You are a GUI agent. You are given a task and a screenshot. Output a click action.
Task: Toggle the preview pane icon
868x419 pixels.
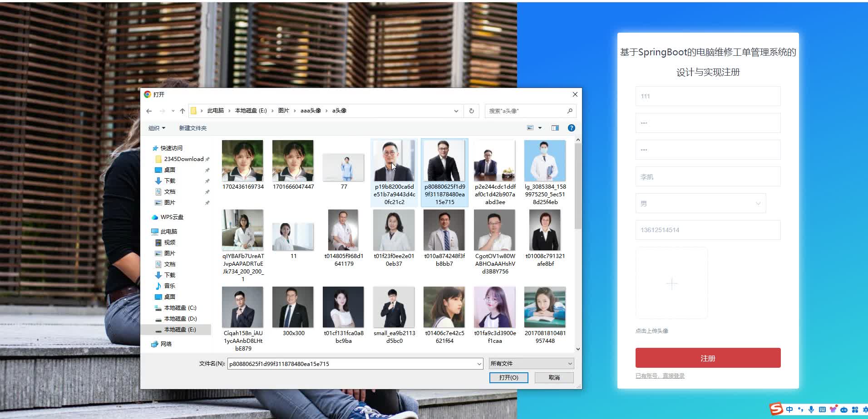coord(555,128)
